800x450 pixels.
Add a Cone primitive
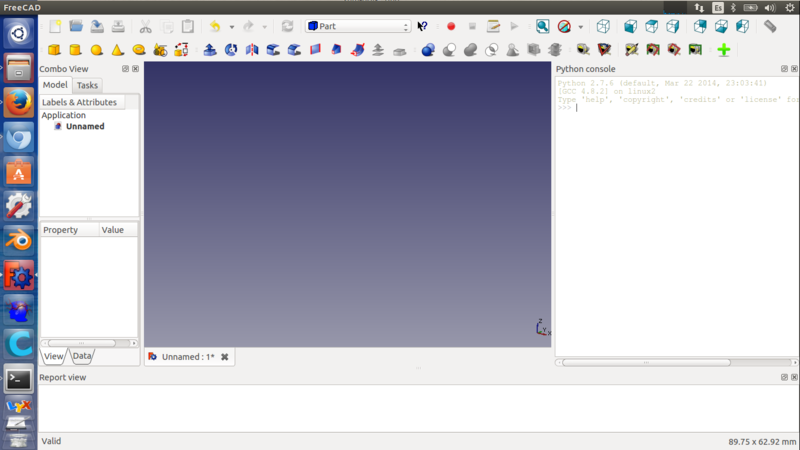click(x=118, y=49)
